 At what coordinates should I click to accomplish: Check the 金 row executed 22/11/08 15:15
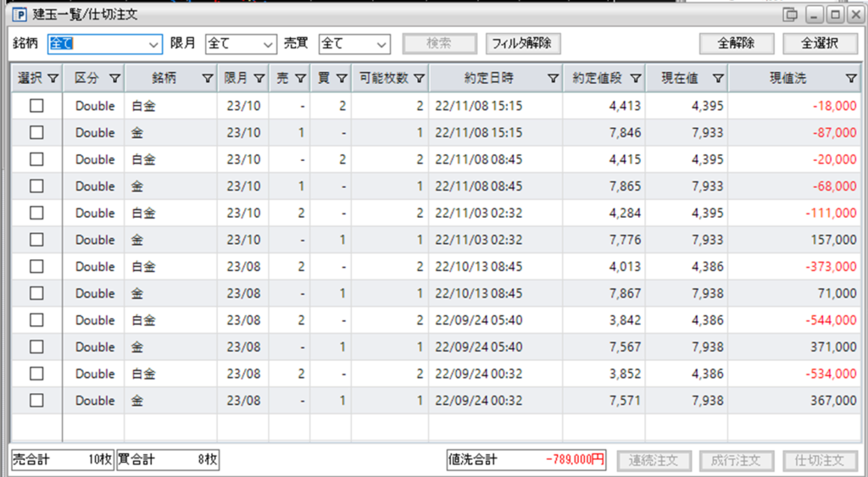(x=36, y=132)
